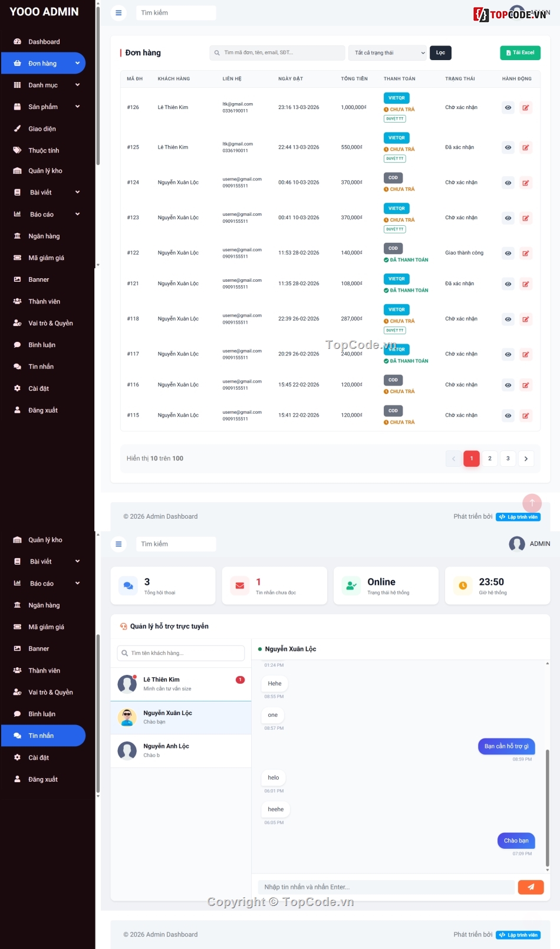Approve payment DUYỆT TT for order #126
This screenshot has width=560, height=949.
pos(395,118)
